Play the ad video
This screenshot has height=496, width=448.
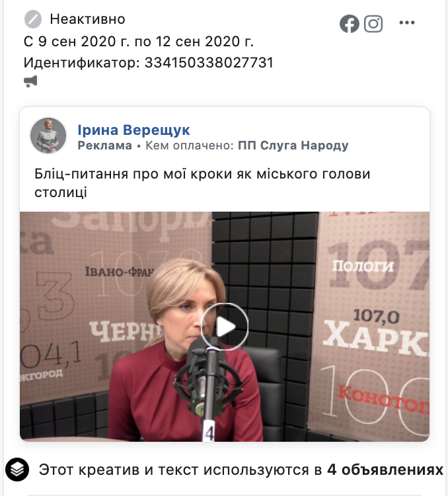coord(225,327)
